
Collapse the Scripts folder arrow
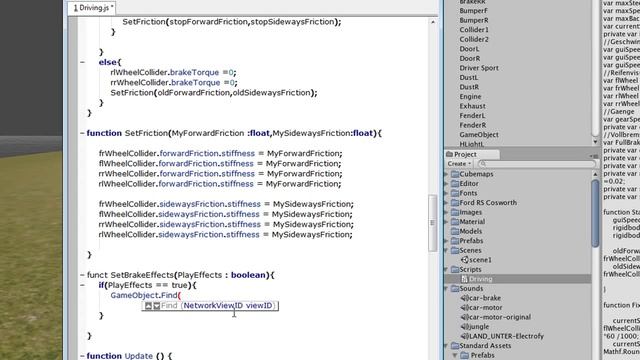(447, 269)
